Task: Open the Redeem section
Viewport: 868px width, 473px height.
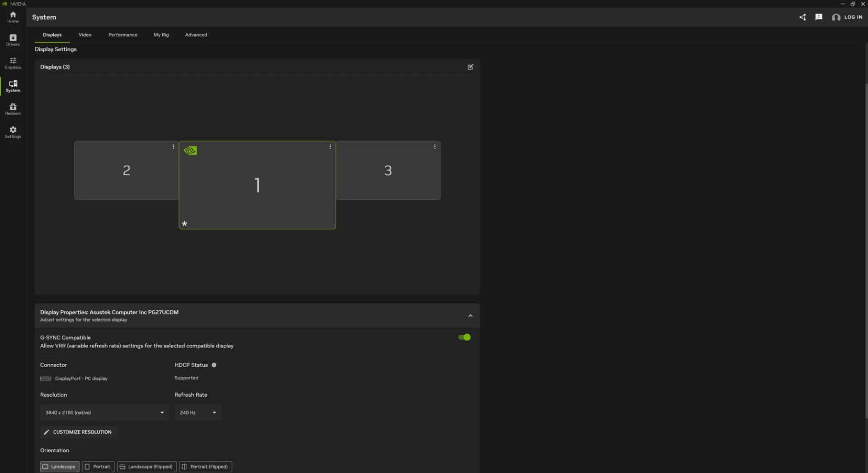Action: (x=13, y=109)
